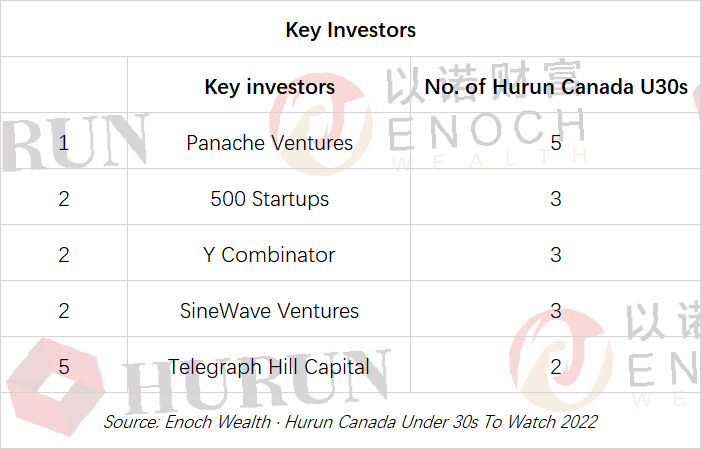Click count 2 in Telegraph Hill row
This screenshot has width=701, height=449.
pos(556,367)
